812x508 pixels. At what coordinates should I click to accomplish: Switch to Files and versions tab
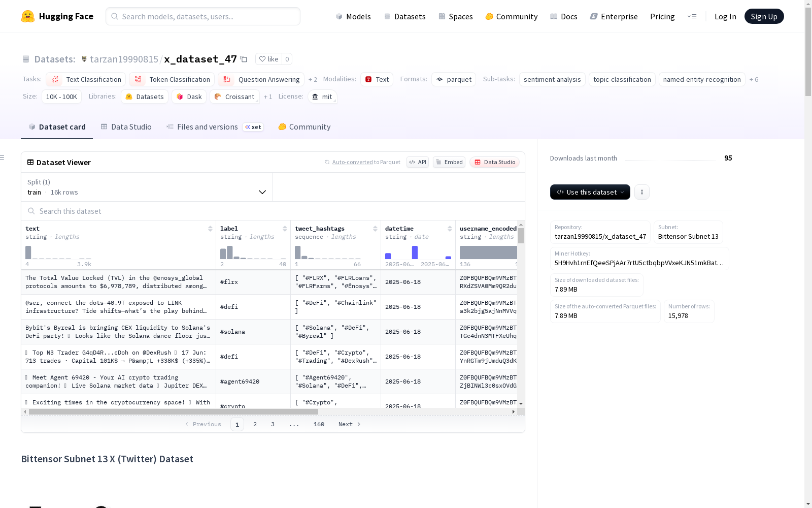click(x=214, y=127)
